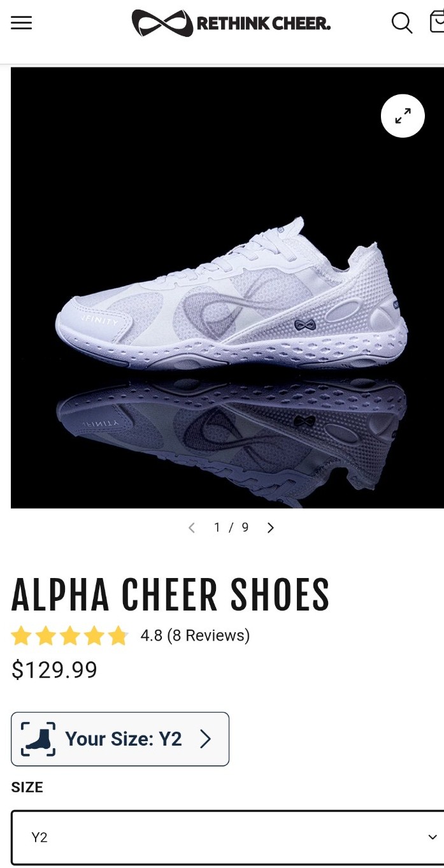Expand product image to fullscreen

[403, 116]
